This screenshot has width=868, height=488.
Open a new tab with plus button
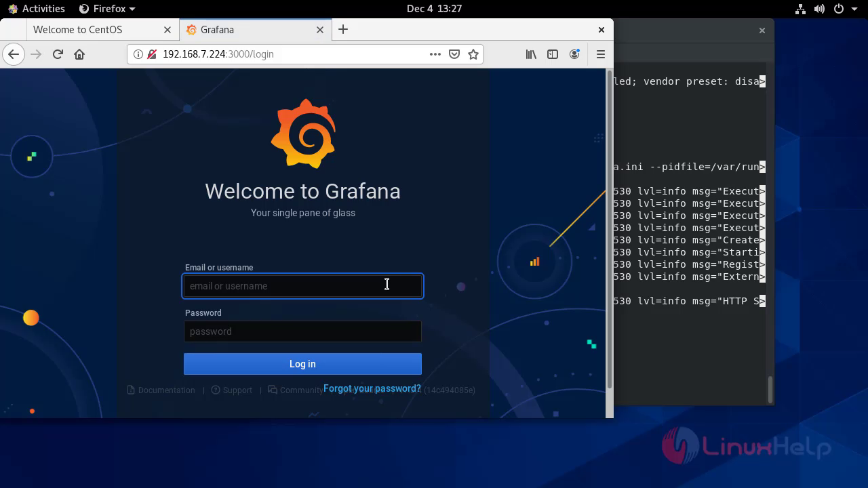click(x=343, y=29)
